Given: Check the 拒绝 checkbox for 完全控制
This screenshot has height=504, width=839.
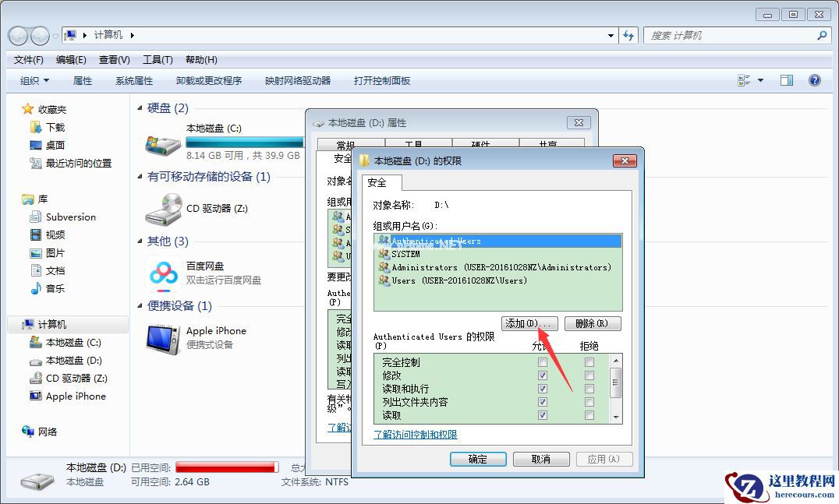Looking at the screenshot, I should click(589, 361).
